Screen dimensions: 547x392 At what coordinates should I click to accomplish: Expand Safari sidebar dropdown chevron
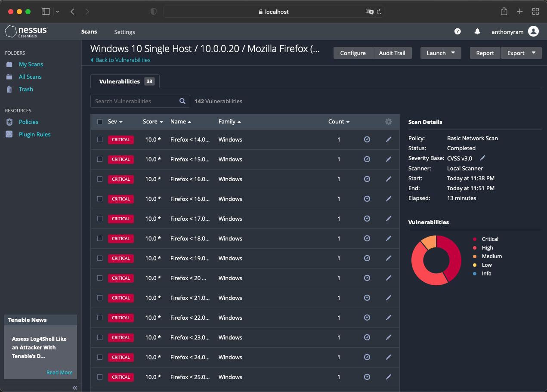(58, 12)
